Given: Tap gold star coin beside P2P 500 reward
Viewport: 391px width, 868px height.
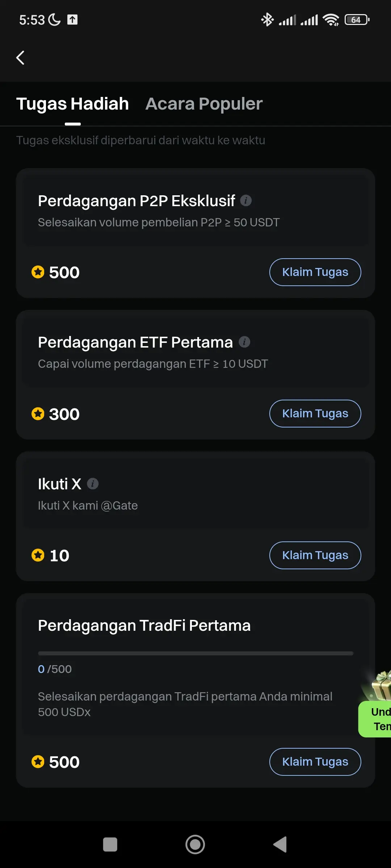Looking at the screenshot, I should (38, 272).
